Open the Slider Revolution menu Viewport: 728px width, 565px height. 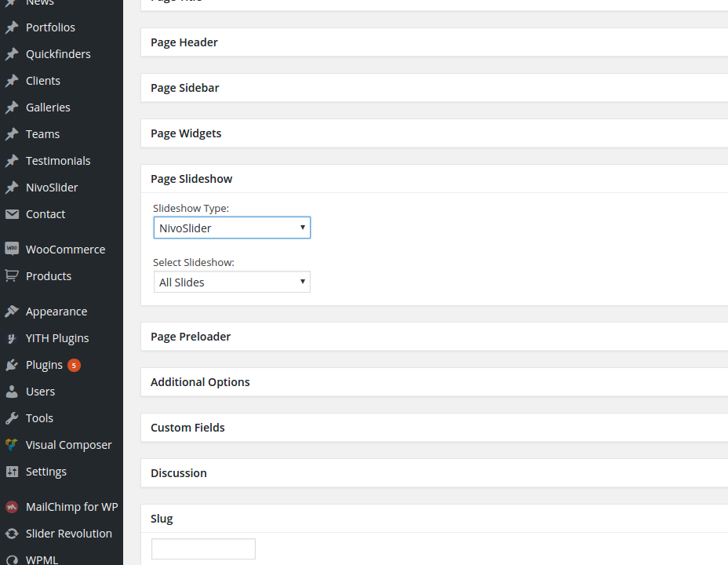click(68, 534)
